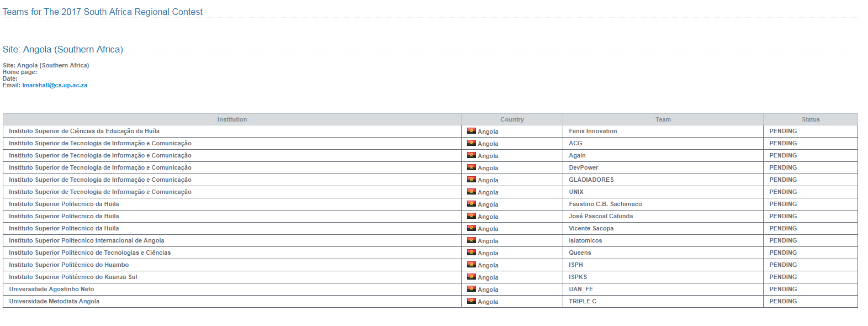Select team name UAN_FE

tap(581, 289)
